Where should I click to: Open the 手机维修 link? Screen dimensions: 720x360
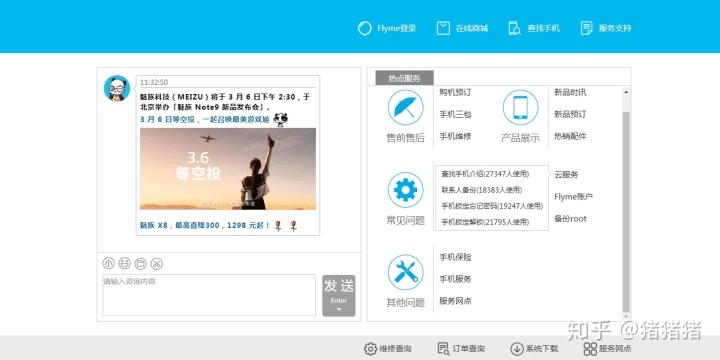(455, 136)
